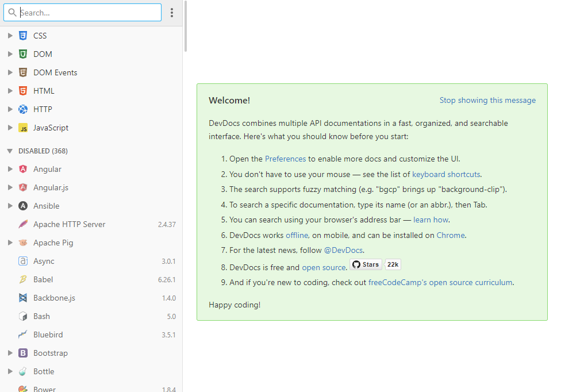
Task: Select the Apache HTTP Server entry
Action: pos(91,224)
